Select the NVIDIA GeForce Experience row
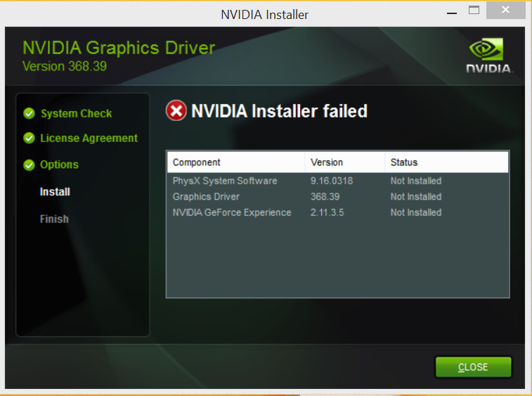The height and width of the screenshot is (396, 532). [x=337, y=212]
